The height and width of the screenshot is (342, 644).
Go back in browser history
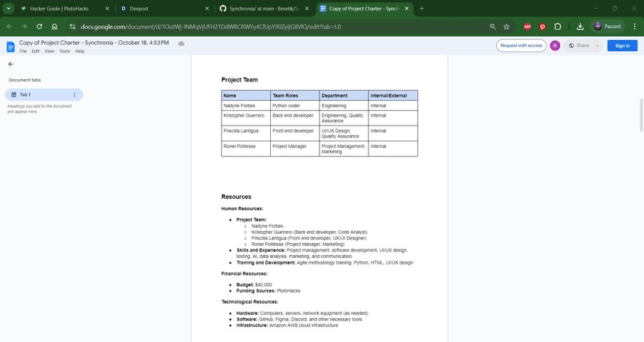click(10, 26)
